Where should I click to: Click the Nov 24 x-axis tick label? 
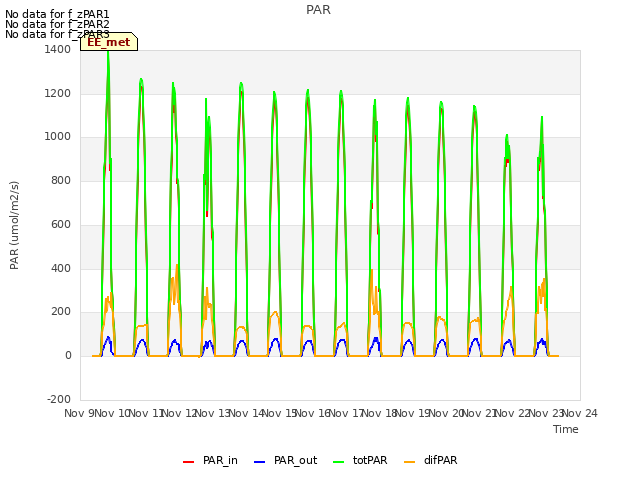[580, 413]
